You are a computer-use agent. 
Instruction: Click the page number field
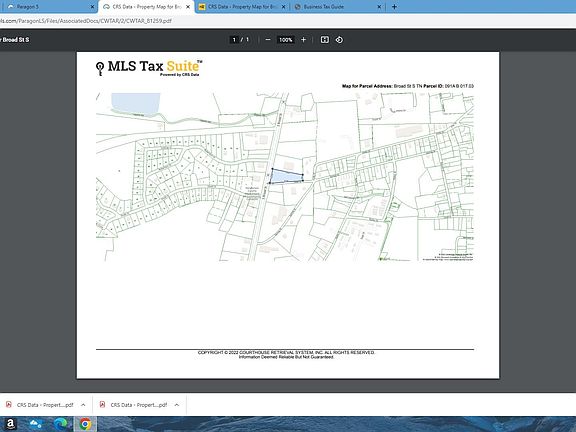tap(234, 40)
